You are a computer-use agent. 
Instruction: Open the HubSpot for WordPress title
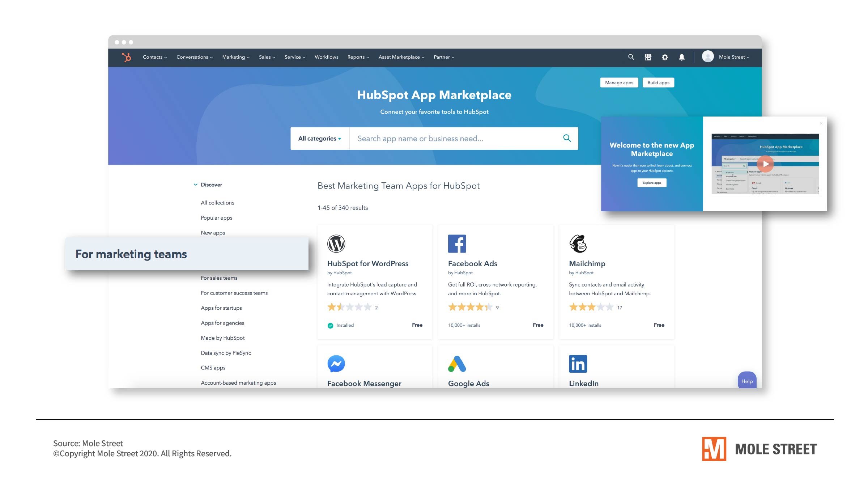click(367, 264)
